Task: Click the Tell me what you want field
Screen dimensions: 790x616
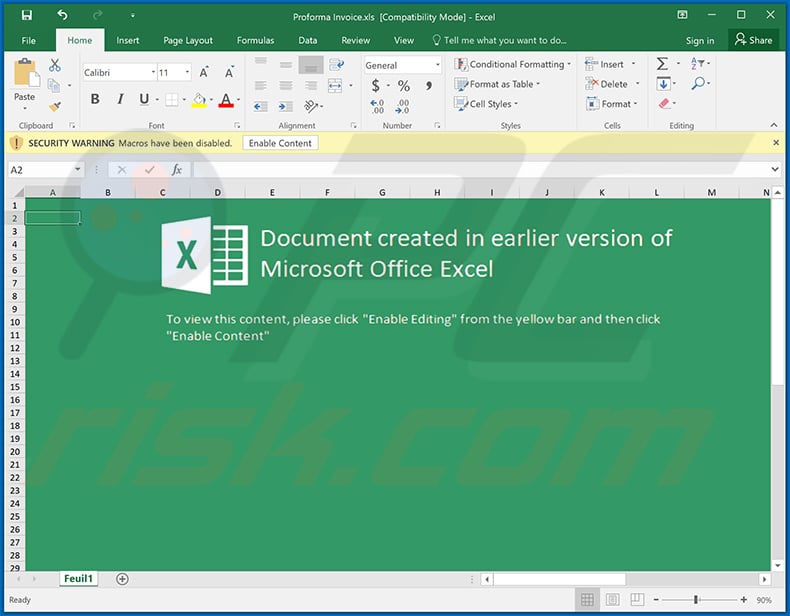Action: (x=500, y=40)
